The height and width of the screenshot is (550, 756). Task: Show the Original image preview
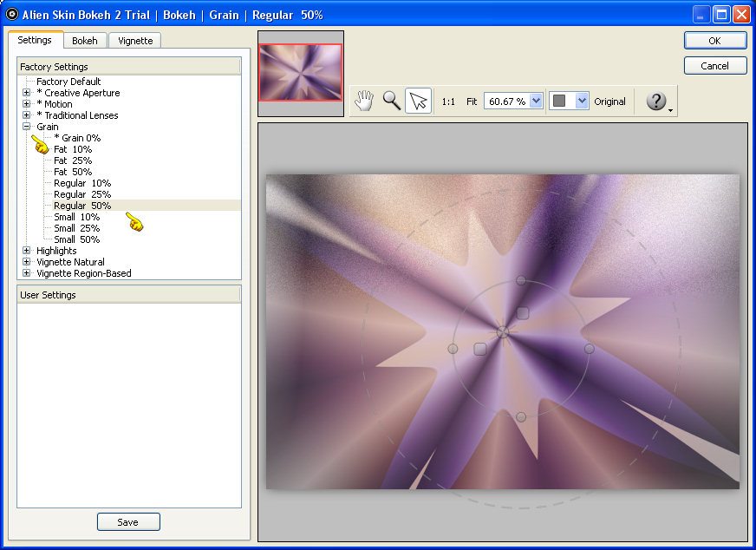coord(609,101)
